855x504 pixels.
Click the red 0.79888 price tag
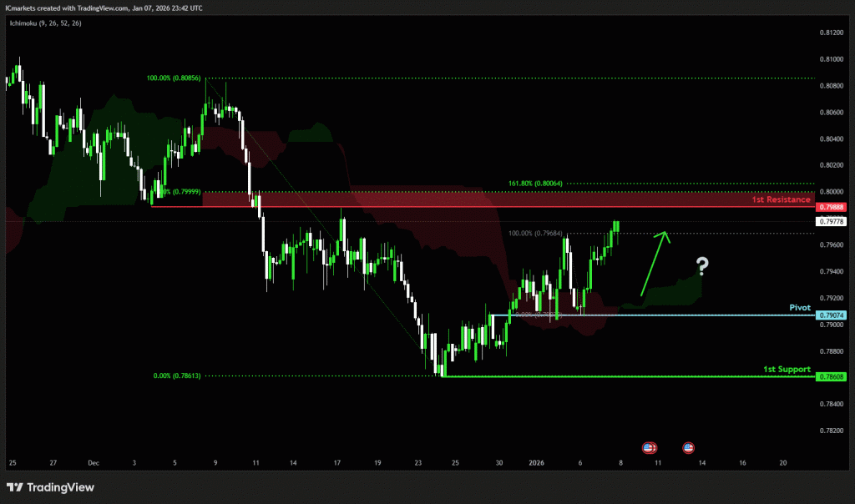(x=832, y=207)
